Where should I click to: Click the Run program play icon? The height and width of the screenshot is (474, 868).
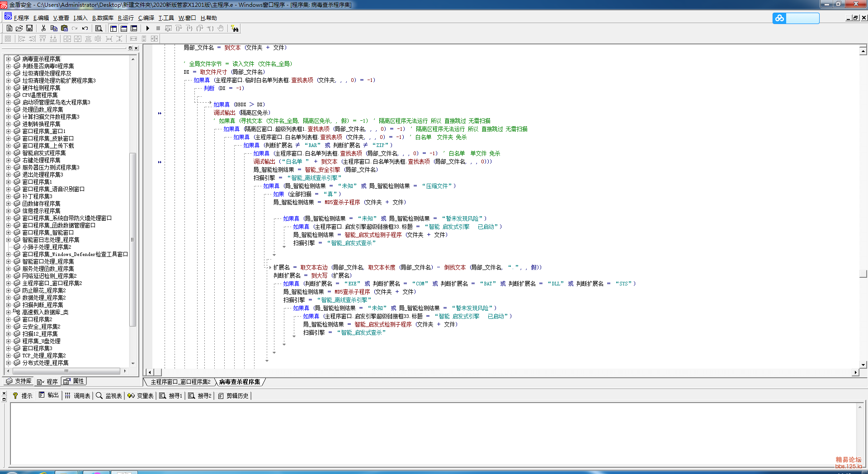pyautogui.click(x=147, y=28)
